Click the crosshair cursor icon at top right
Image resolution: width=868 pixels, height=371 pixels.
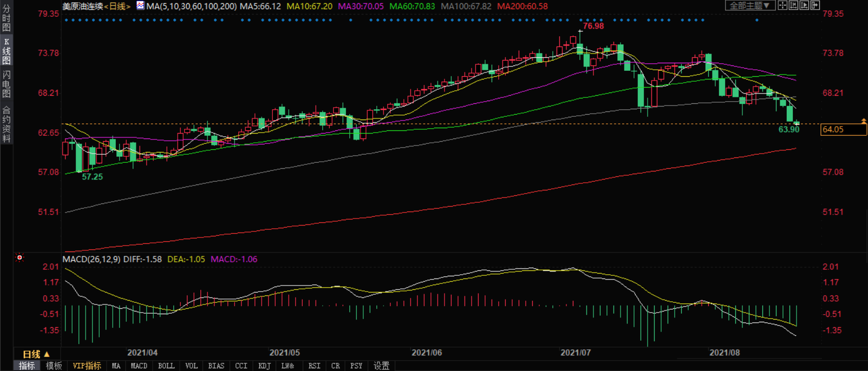tap(782, 5)
